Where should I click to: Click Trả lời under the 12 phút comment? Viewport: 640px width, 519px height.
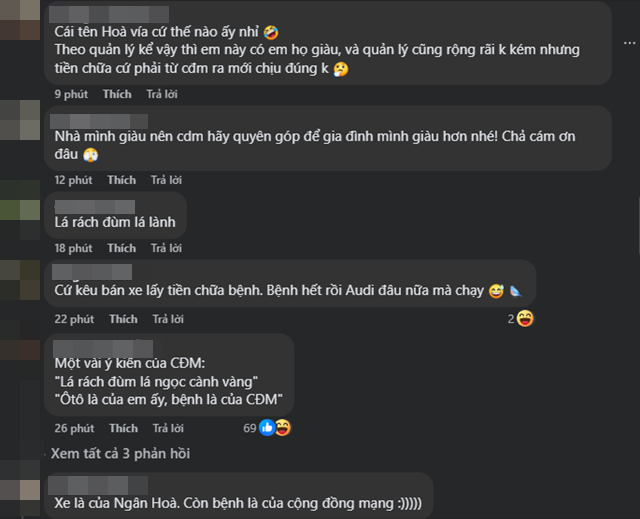pos(167,180)
